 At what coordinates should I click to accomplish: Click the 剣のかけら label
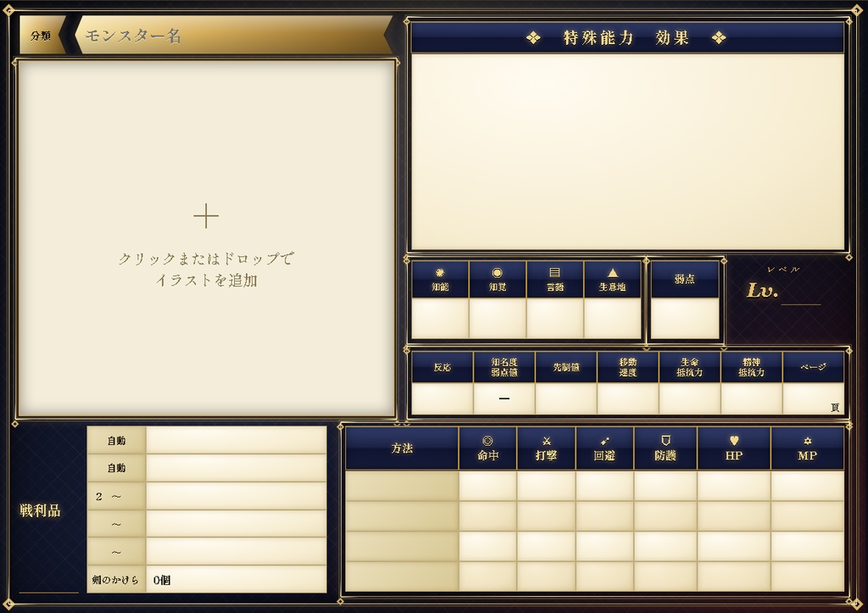click(x=115, y=579)
